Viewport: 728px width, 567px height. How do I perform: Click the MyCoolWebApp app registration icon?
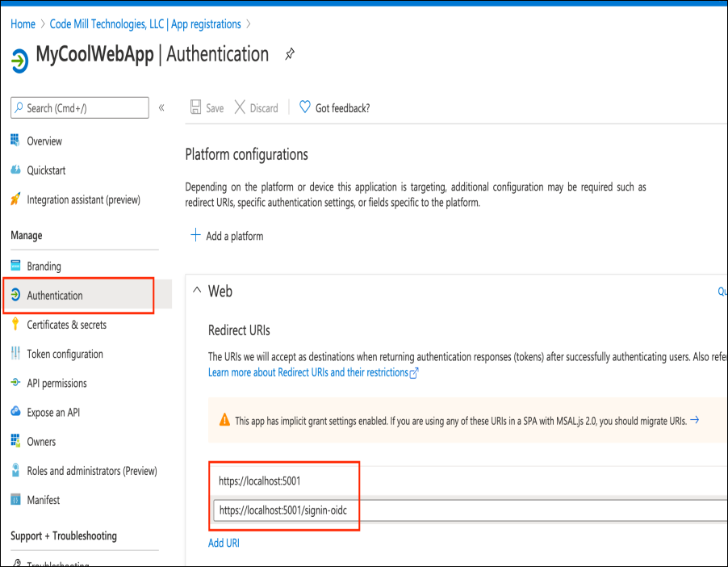click(x=20, y=61)
